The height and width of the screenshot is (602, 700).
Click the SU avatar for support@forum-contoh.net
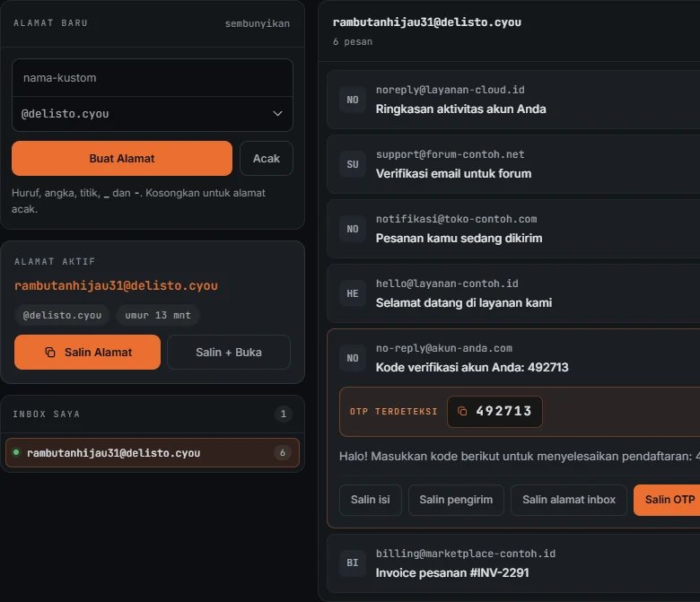[353, 164]
